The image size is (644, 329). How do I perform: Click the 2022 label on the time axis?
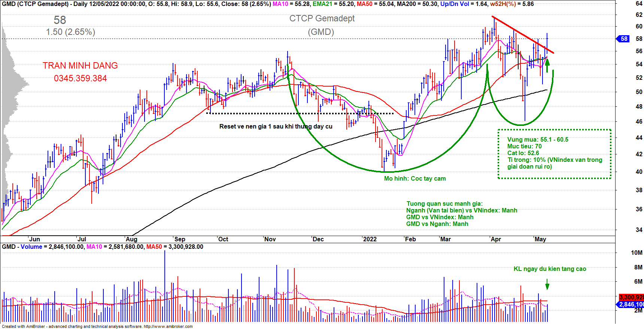[370, 239]
